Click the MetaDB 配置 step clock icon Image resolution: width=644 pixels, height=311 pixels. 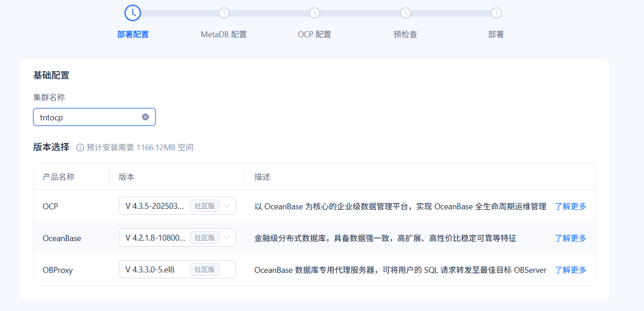pyautogui.click(x=224, y=13)
